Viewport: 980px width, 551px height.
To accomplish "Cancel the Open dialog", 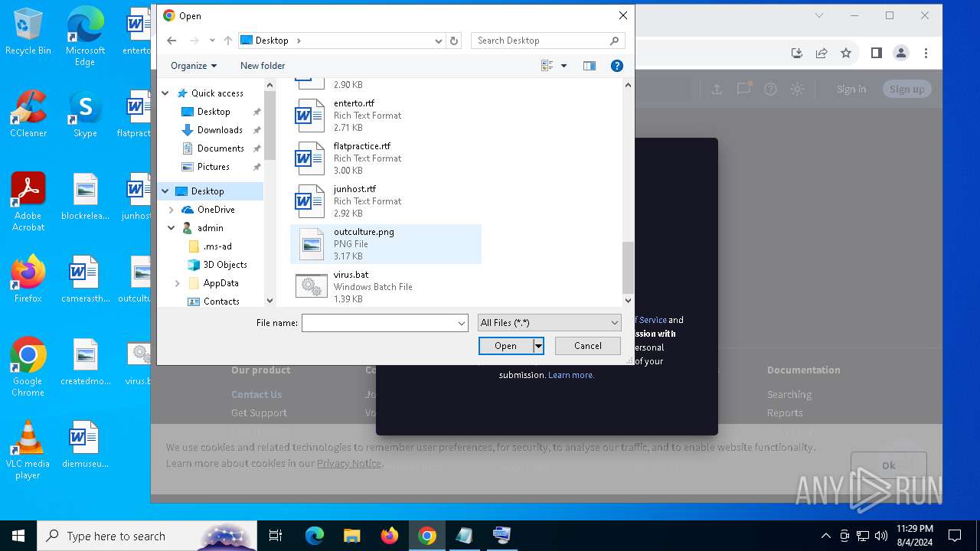I will [x=588, y=346].
